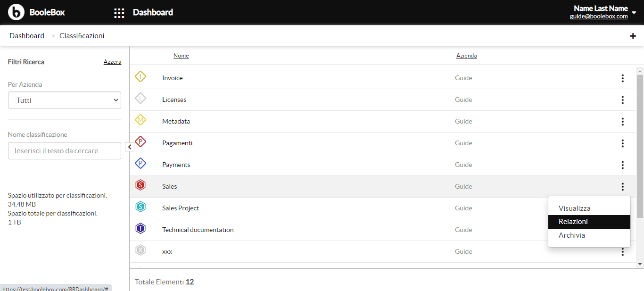Select Archivia from context menu
The image size is (644, 291).
tap(589, 235)
